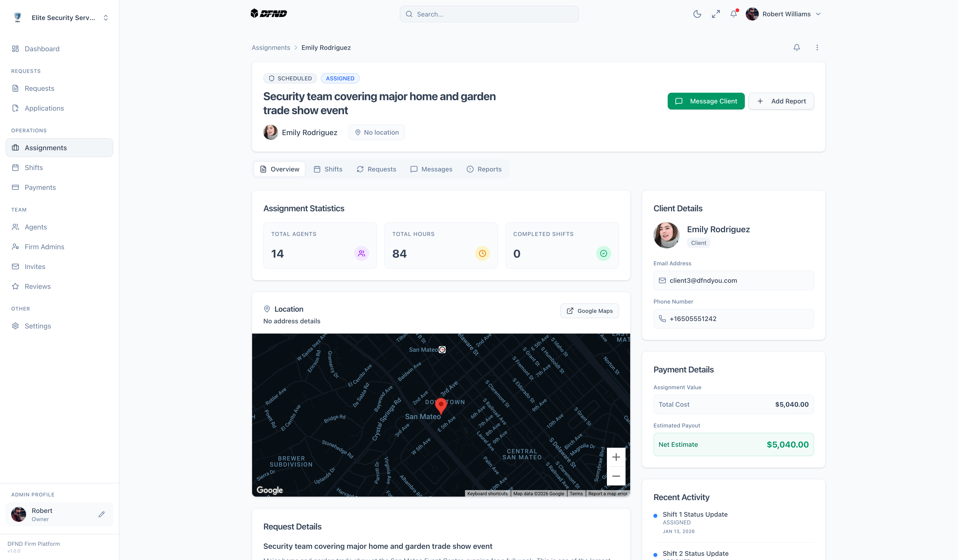Image resolution: width=958 pixels, height=560 pixels.
Task: Open the three-dot more options menu
Action: click(x=817, y=48)
